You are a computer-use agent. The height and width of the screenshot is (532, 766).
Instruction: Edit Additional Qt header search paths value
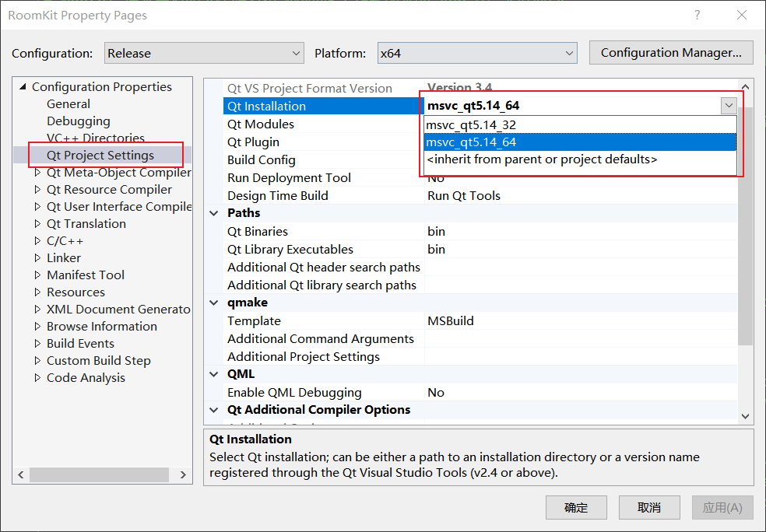pyautogui.click(x=581, y=268)
